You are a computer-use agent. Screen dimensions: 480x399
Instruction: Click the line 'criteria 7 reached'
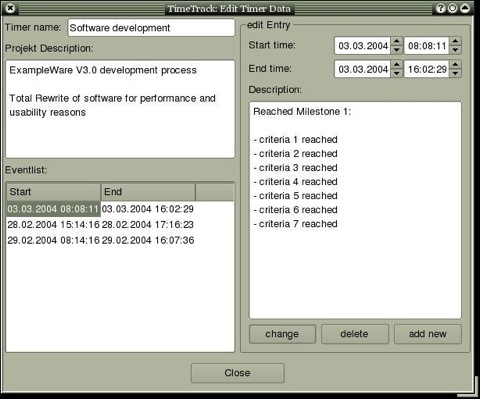[x=296, y=224]
